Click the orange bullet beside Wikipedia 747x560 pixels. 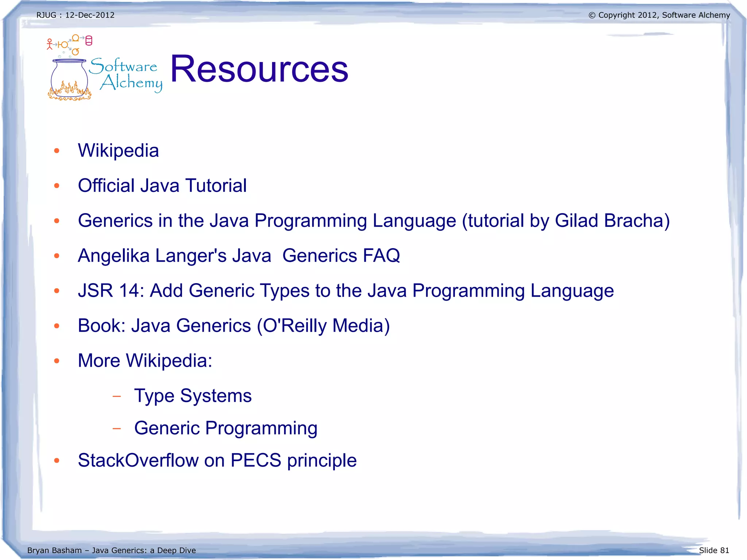(57, 151)
